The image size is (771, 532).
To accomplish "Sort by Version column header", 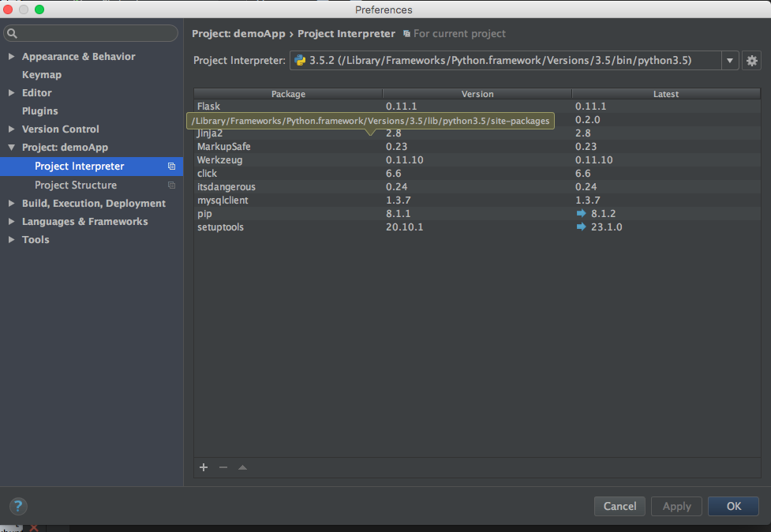I will 477,94.
